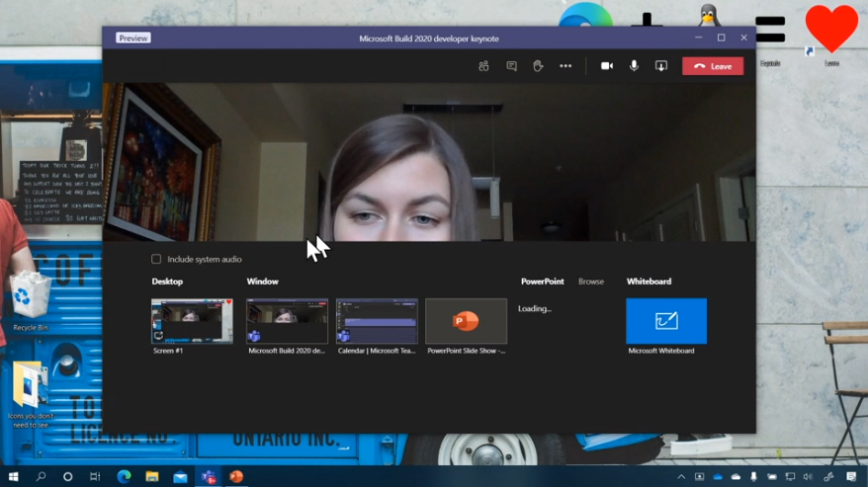868x487 pixels.
Task: Click the share content tray icon
Action: point(661,66)
